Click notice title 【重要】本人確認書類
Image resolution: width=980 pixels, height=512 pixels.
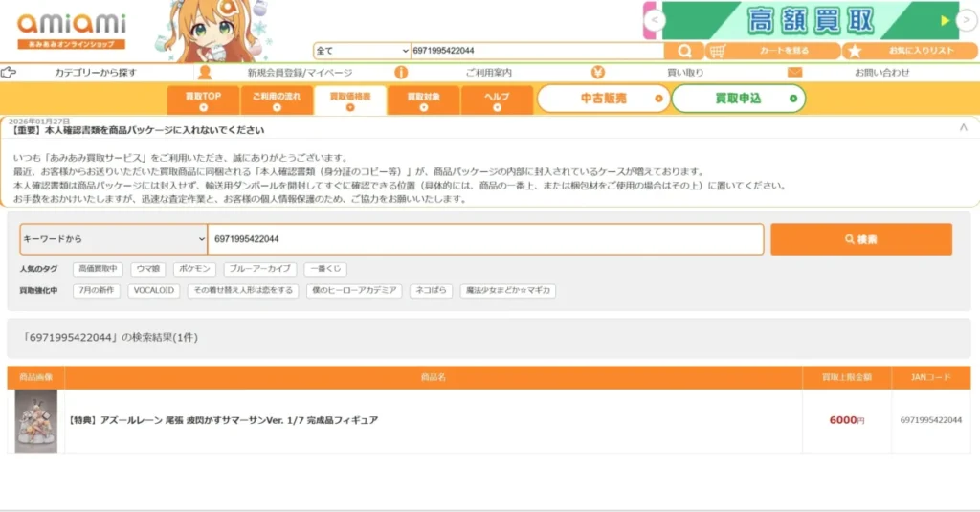[138, 130]
